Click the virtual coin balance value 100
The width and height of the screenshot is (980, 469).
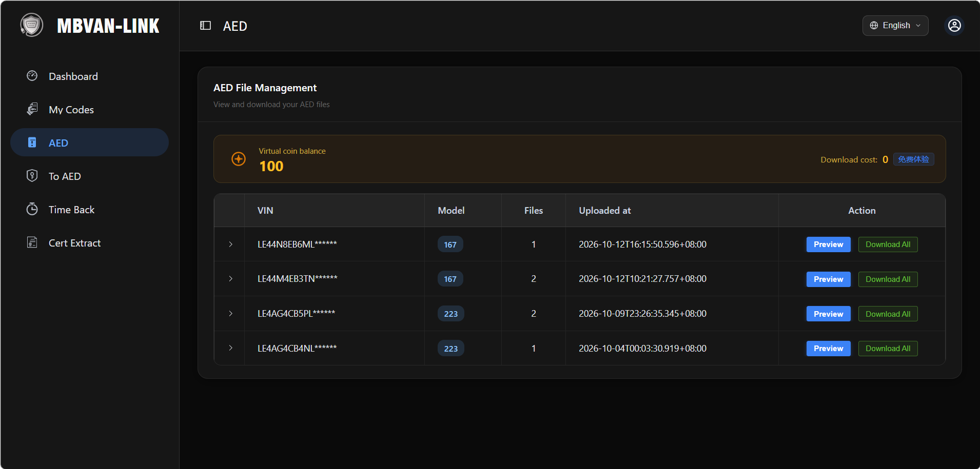[x=271, y=166]
